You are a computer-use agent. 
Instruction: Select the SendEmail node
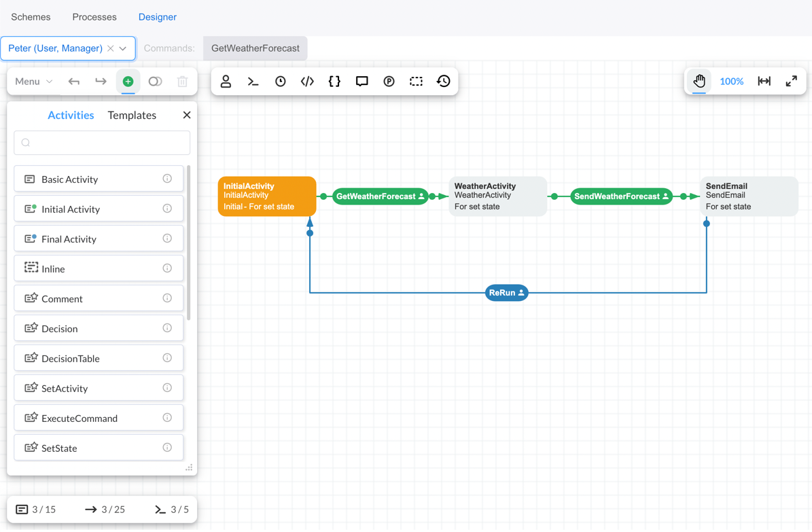(x=749, y=196)
